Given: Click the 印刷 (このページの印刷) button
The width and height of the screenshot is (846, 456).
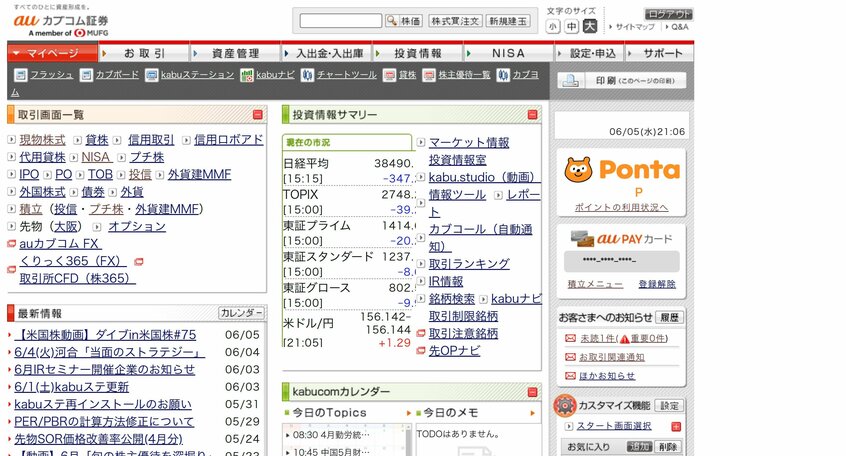Looking at the screenshot, I should (622, 81).
